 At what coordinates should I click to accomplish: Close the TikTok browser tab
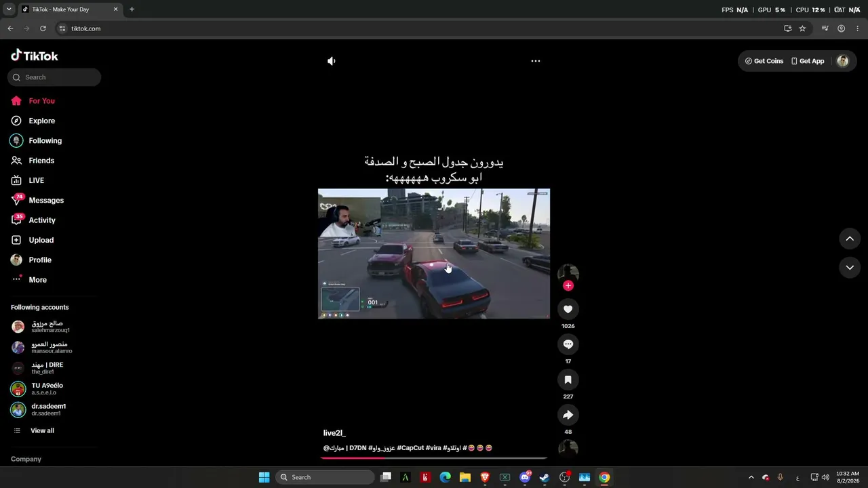tap(115, 9)
